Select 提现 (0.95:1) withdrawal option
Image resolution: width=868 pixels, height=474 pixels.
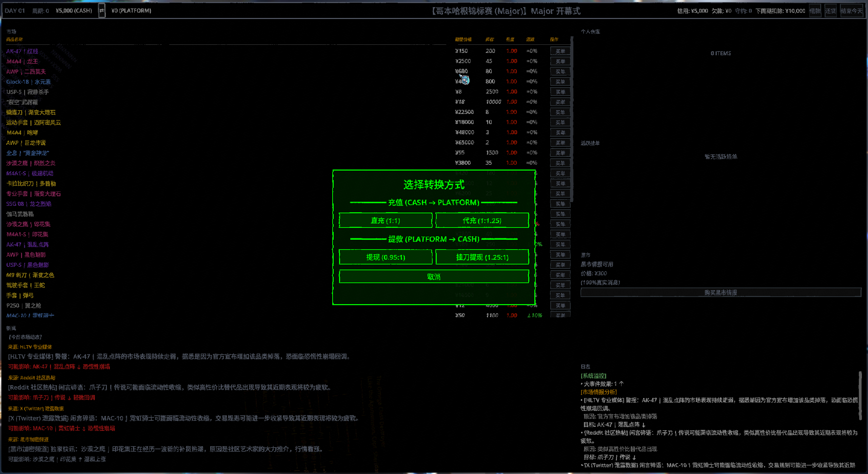click(386, 257)
